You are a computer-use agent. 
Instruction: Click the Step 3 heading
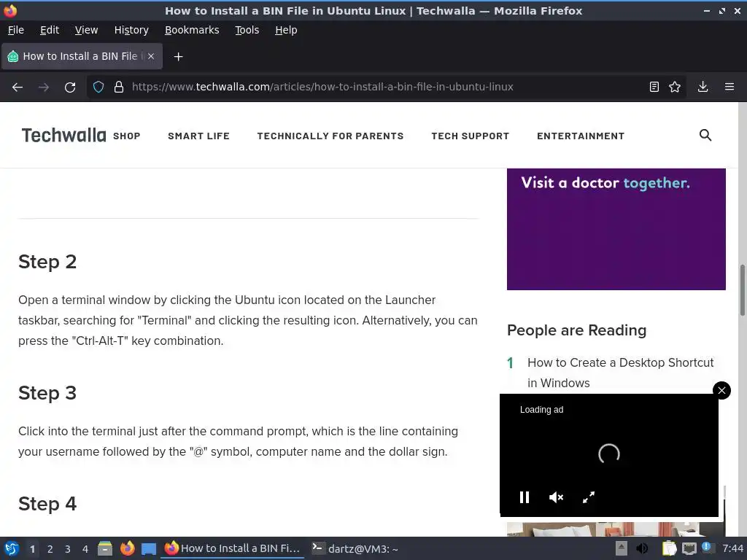click(47, 393)
